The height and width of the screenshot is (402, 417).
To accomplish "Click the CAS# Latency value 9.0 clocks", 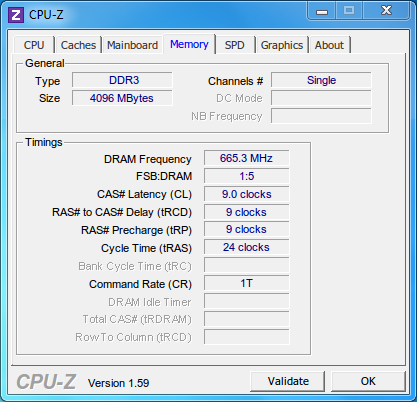I will point(247,194).
